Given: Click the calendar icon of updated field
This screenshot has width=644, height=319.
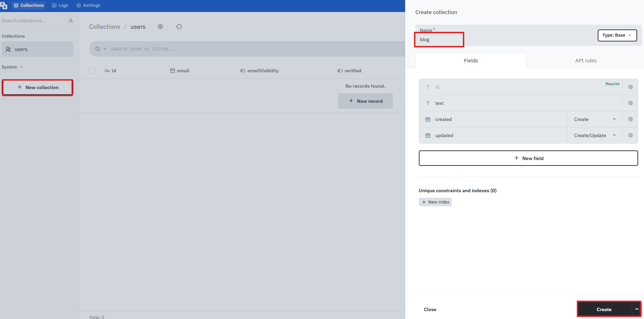Looking at the screenshot, I should pos(428,135).
